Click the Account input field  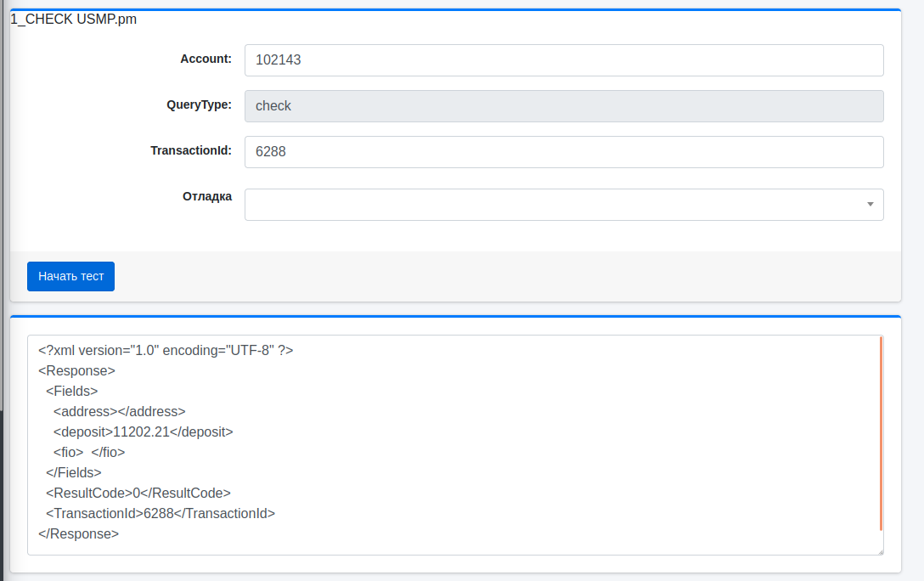click(563, 60)
